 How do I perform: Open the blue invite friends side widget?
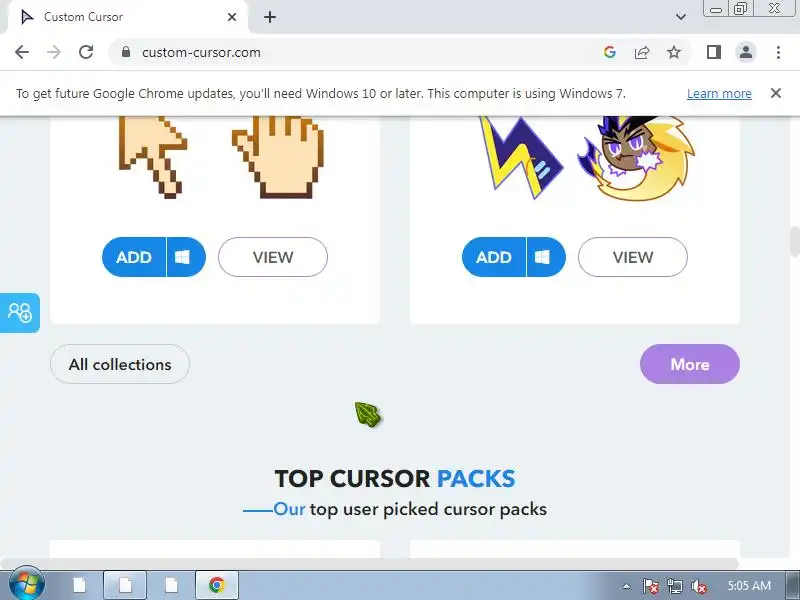[x=19, y=313]
